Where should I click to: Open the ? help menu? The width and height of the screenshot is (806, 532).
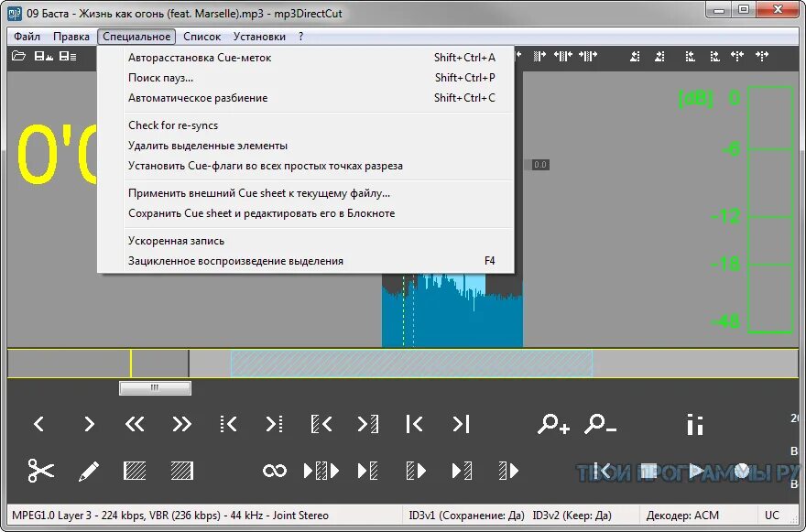300,37
